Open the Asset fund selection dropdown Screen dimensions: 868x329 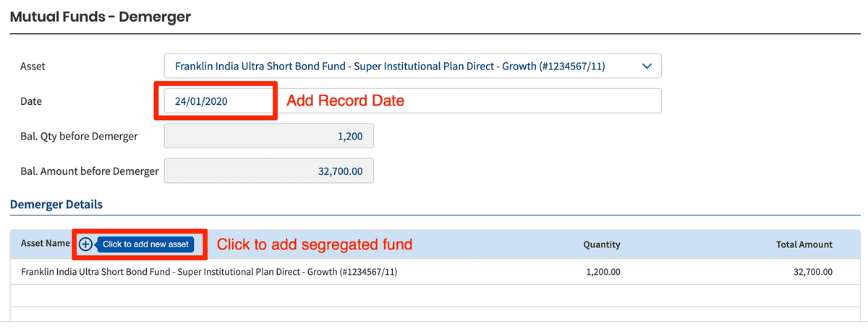pos(412,67)
